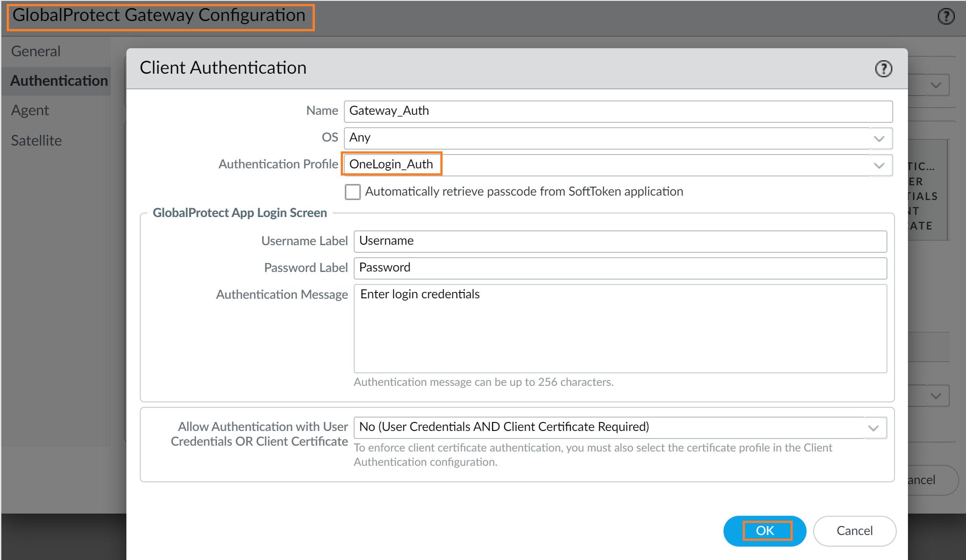Viewport: 966px width, 560px height.
Task: Enable automatic SoftToken passcode retrieval checkbox
Action: pyautogui.click(x=352, y=192)
